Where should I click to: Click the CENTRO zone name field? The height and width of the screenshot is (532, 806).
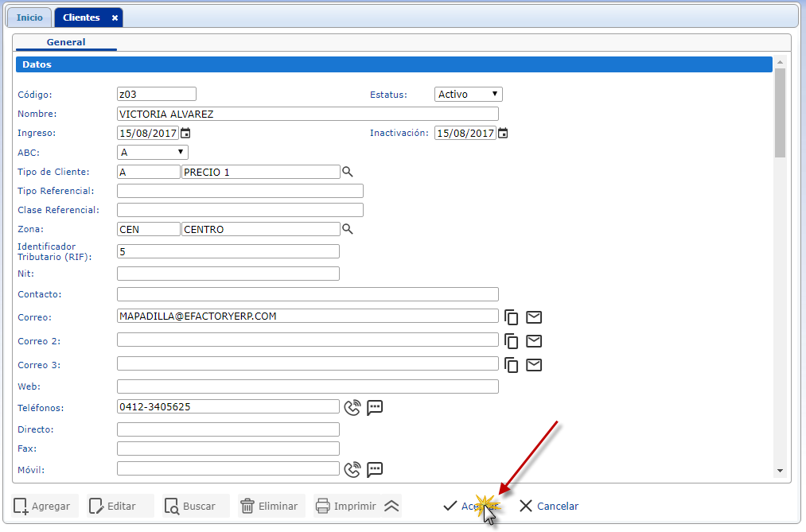pos(261,229)
